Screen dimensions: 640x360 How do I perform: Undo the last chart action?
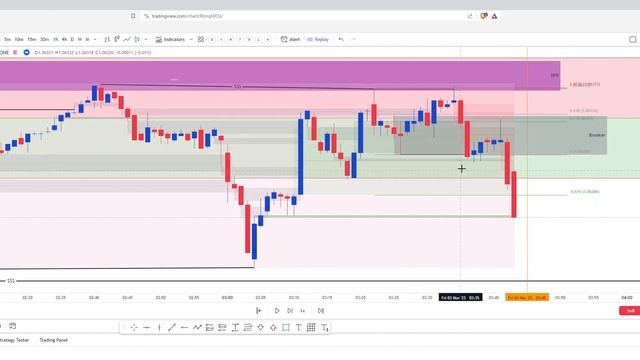tap(341, 40)
